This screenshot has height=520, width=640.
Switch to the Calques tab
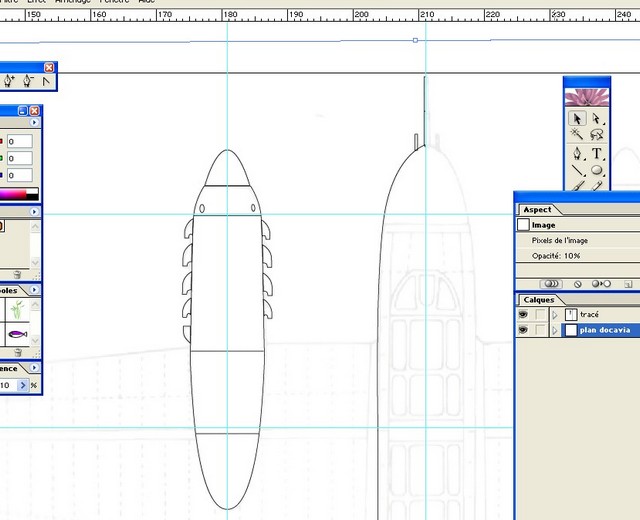point(539,300)
